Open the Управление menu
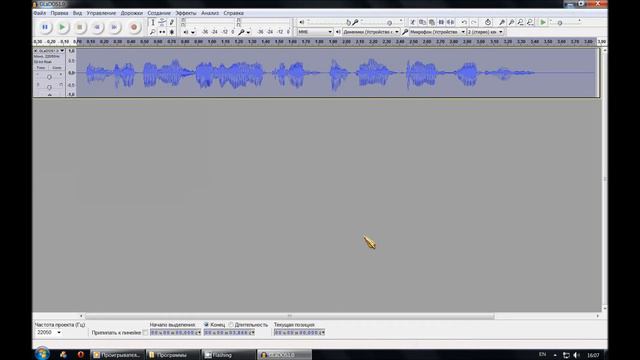The image size is (640, 360). tap(101, 13)
